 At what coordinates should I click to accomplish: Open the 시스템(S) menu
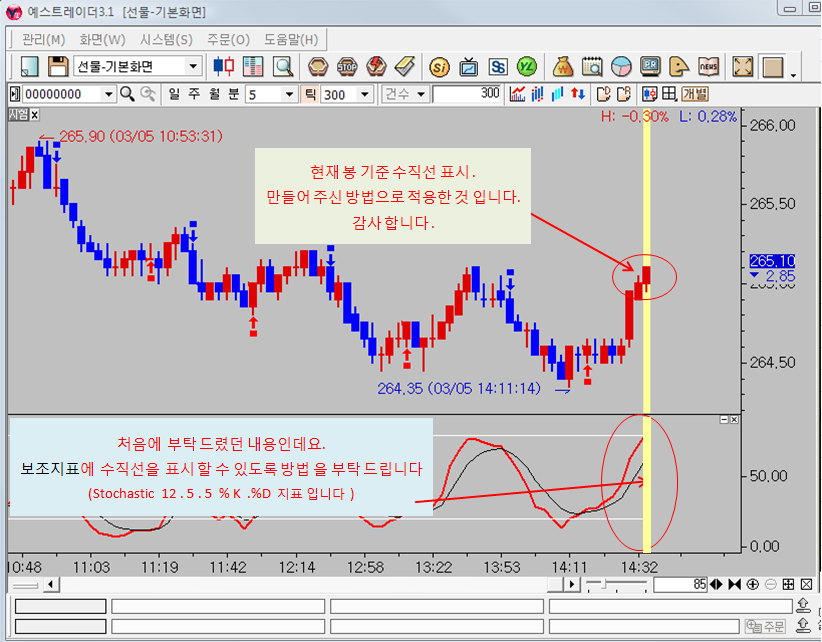(x=166, y=40)
